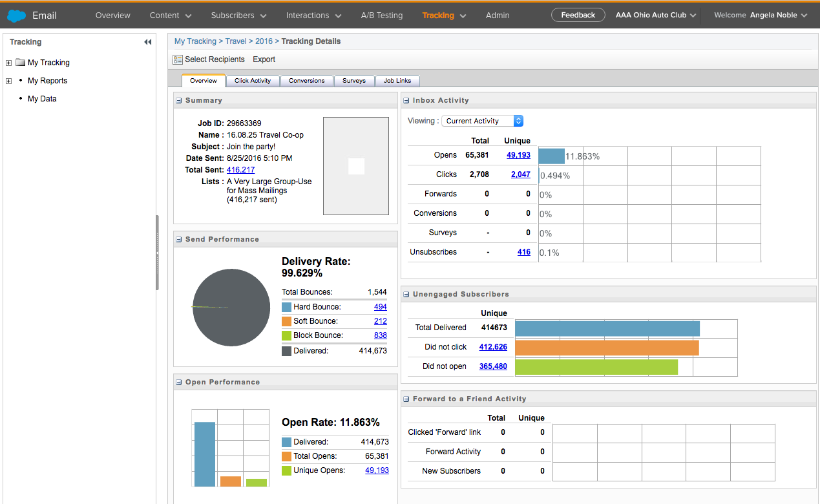Collapse the Send Performance panel
The image size is (820, 504).
pos(179,240)
